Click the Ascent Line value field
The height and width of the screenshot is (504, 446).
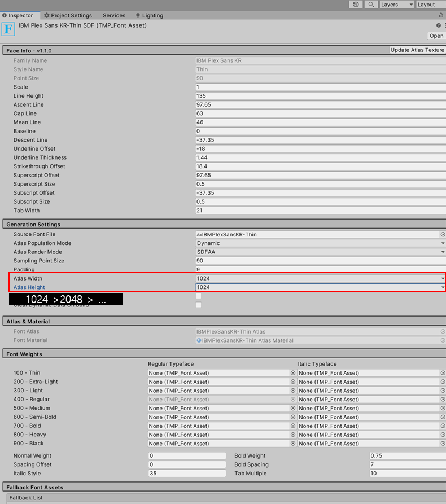click(x=320, y=105)
